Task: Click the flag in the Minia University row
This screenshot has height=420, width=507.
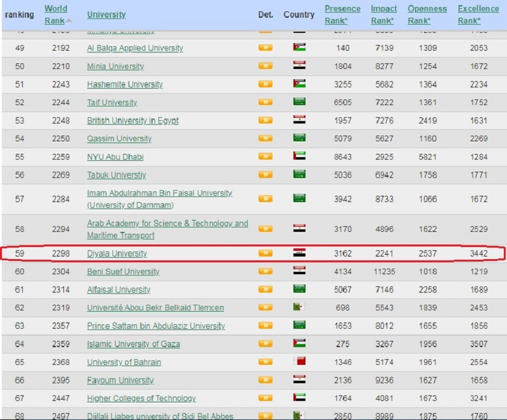Action: tap(299, 65)
